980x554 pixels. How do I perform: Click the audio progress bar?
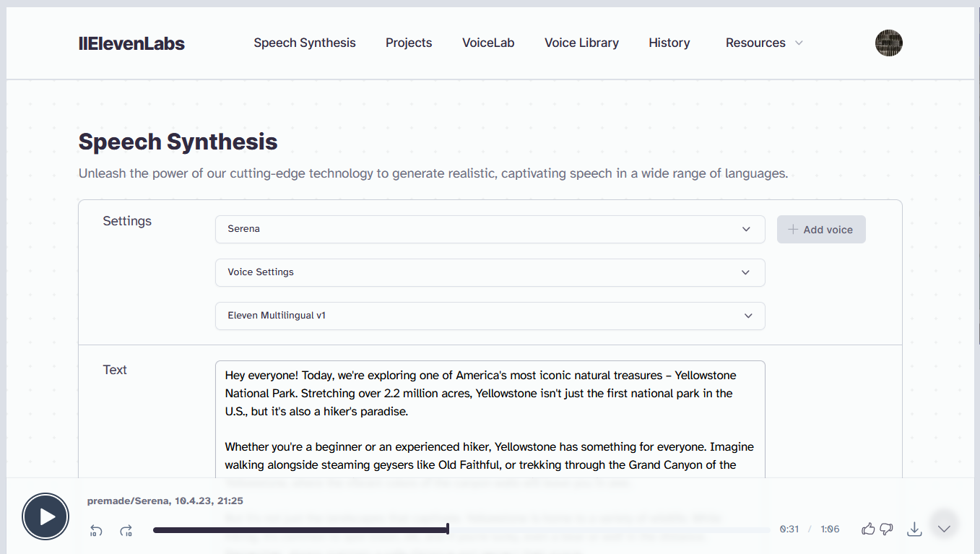tap(461, 529)
